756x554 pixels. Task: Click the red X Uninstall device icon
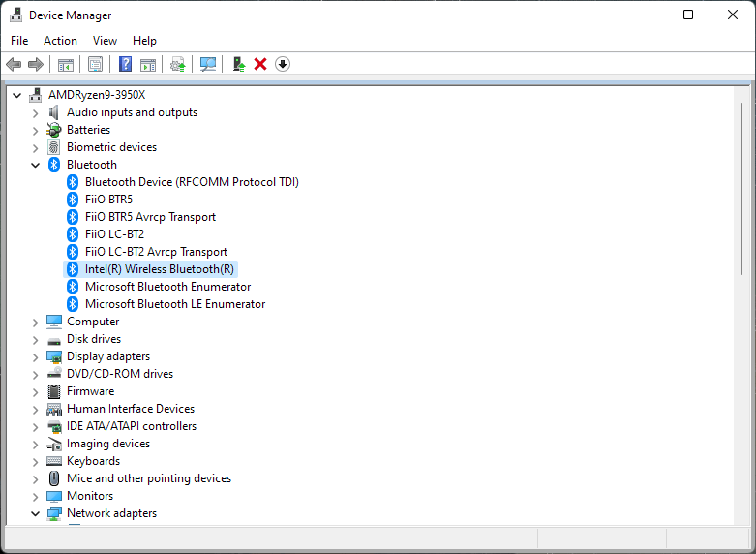260,64
